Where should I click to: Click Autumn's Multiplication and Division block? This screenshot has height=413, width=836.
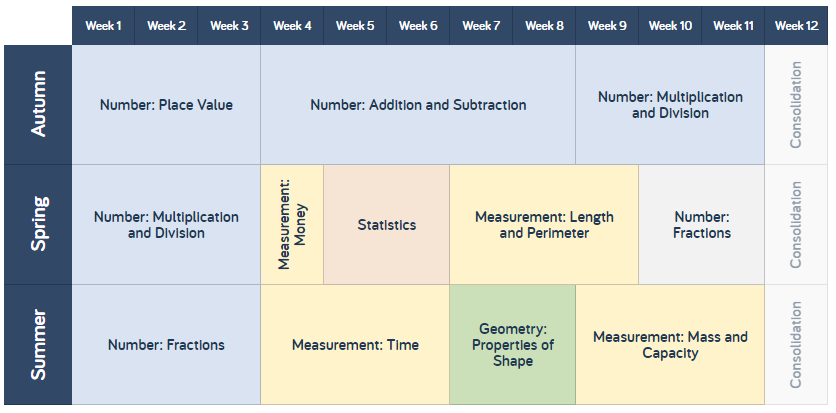[670, 104]
